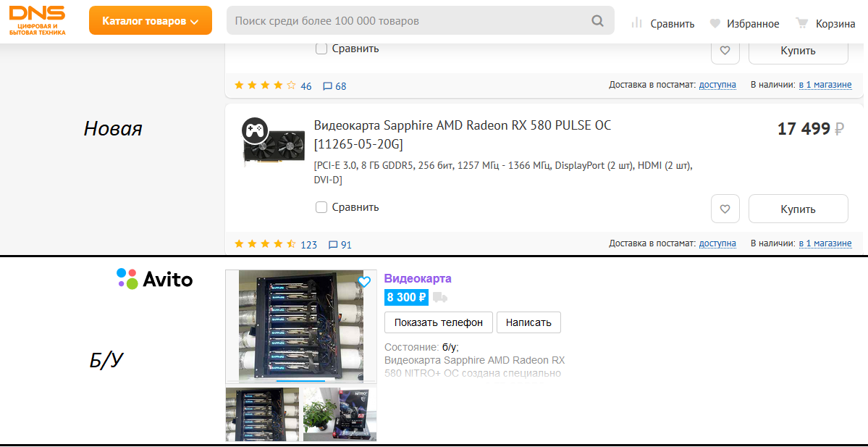Image resolution: width=868 pixels, height=447 pixels.
Task: Open Sapphire AMD Radeon RX 580 PULSE OC title
Action: tap(462, 135)
